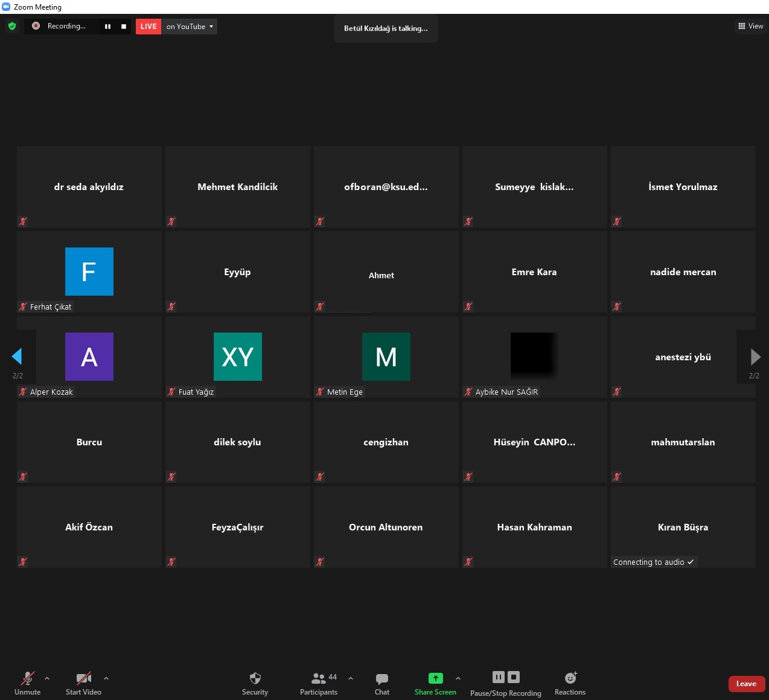Screen dimensions: 769x700
Task: Open the View layout menu
Action: (750, 26)
